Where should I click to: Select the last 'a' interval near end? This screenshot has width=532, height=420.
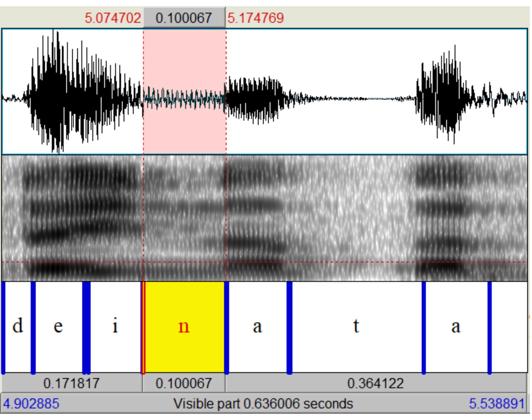456,327
